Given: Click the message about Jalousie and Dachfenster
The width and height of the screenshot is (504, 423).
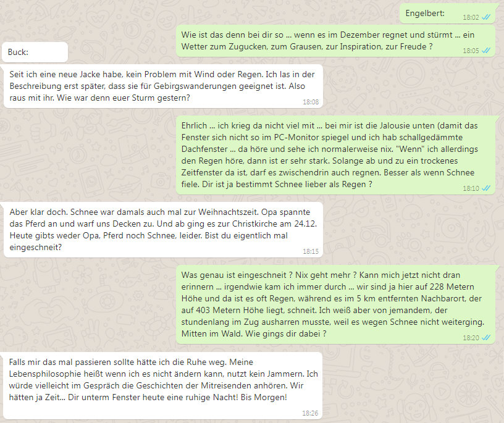Looking at the screenshot, I should (335, 155).
